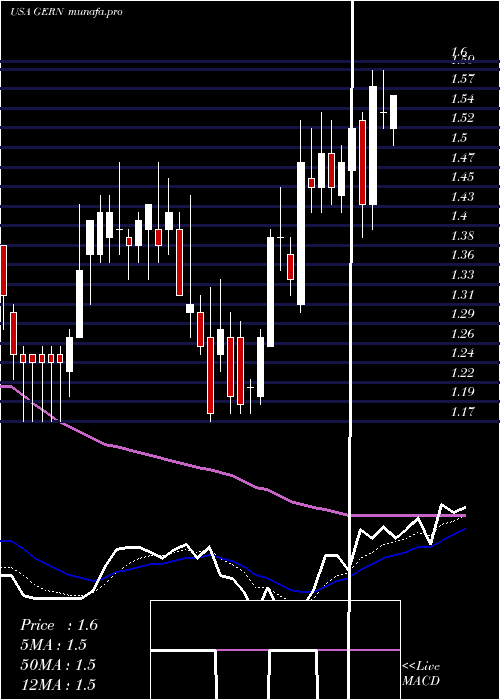Click the 1.45 price axis label
This screenshot has height=700, width=500.
coord(462,177)
